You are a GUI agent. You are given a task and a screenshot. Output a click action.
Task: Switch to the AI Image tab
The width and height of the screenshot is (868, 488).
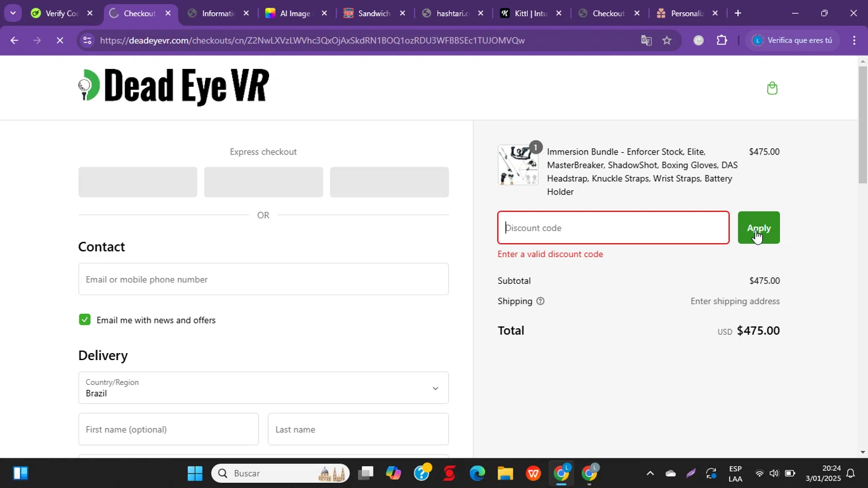[296, 13]
